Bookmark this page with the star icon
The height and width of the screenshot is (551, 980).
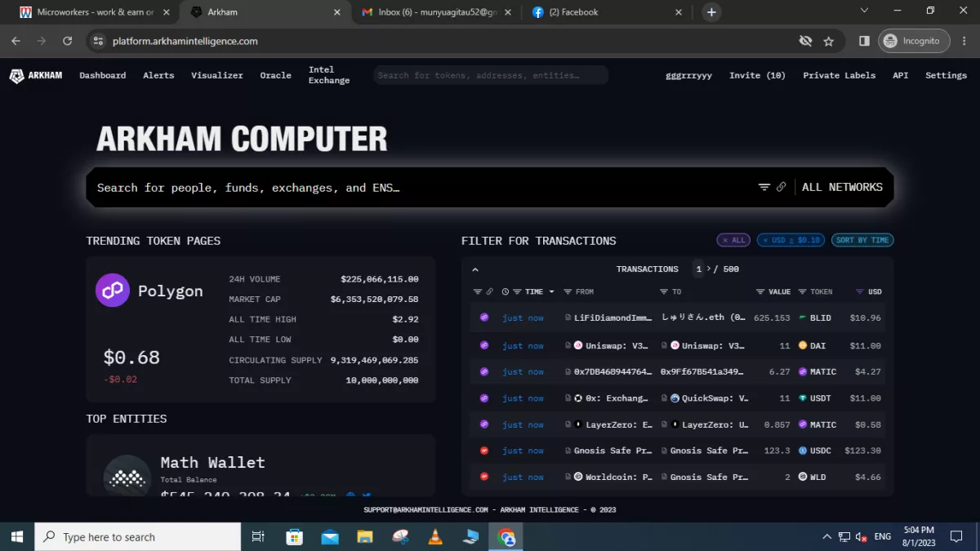[x=828, y=41]
